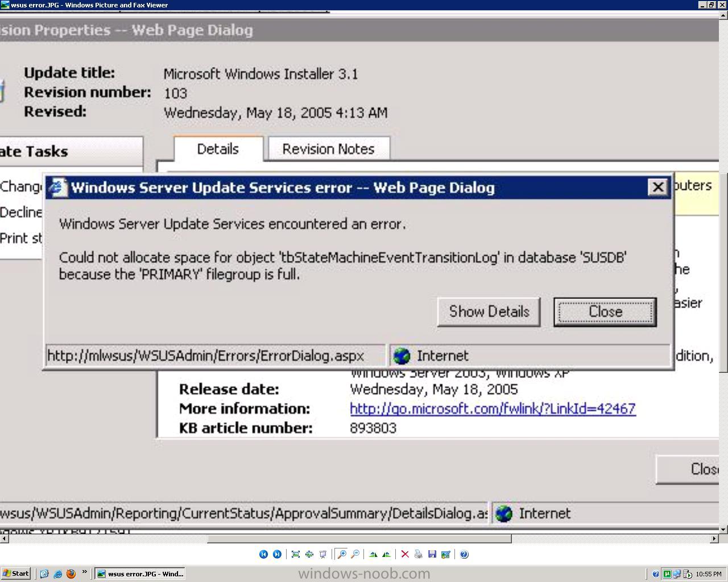Close the error dialog with its X
Screen dimensions: 728x582
pos(657,187)
